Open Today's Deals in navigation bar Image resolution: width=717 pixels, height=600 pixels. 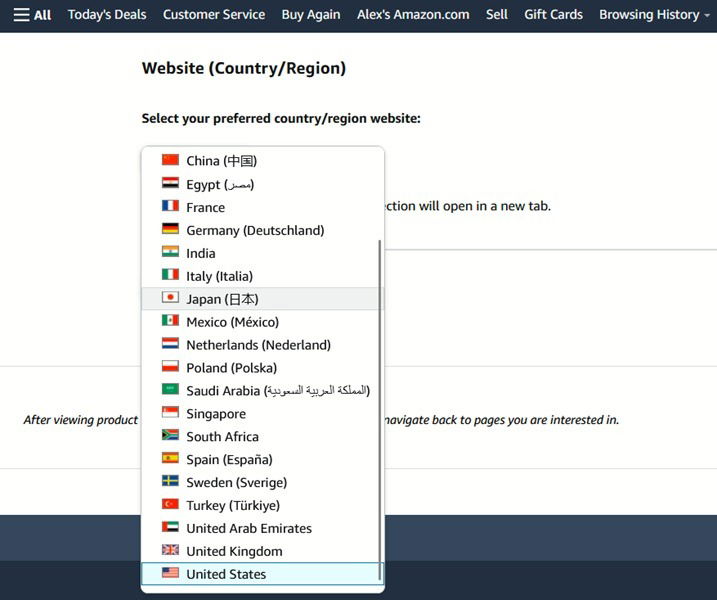(x=107, y=15)
